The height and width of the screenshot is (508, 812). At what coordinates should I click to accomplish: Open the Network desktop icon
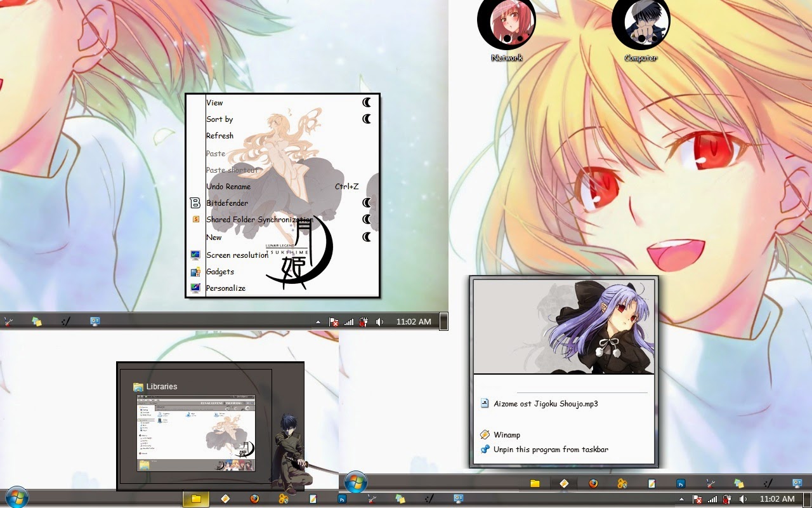pos(506,29)
